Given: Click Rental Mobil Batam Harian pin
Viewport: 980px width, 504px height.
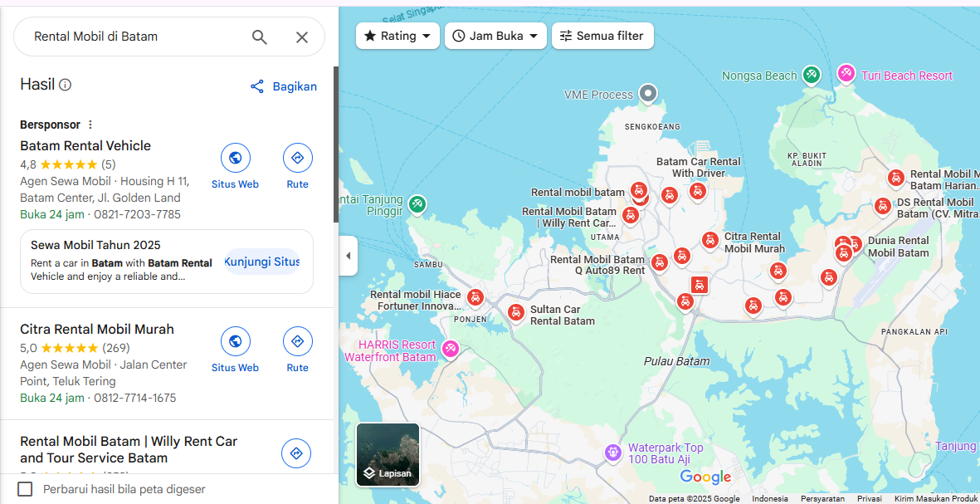Looking at the screenshot, I should (895, 178).
